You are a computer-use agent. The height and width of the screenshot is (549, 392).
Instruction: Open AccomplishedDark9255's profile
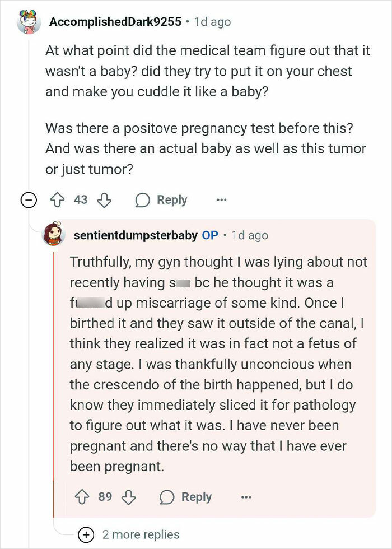tap(116, 22)
